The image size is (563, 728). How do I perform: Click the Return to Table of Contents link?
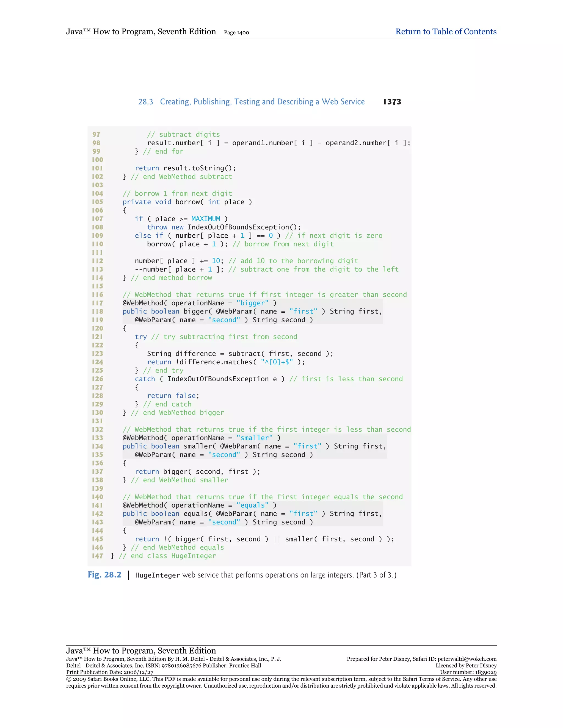pyautogui.click(x=446, y=32)
